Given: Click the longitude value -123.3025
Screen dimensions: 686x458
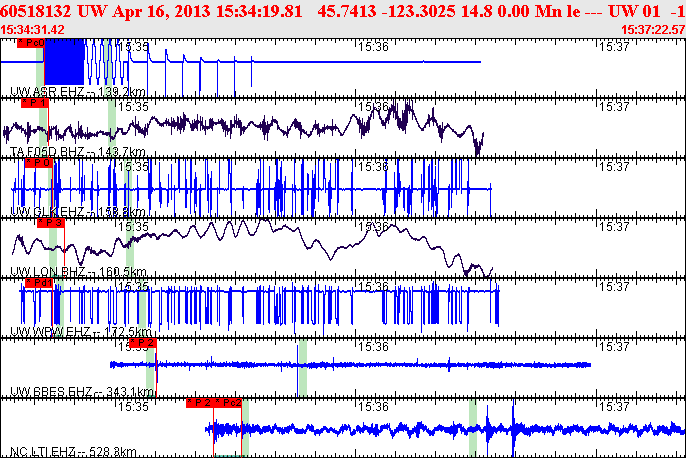Looking at the screenshot, I should 419,11.
